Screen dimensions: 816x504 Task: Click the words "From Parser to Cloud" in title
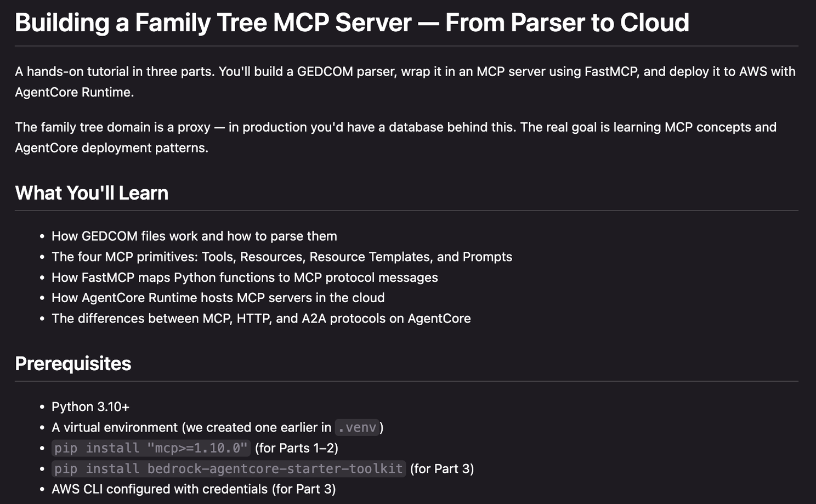pyautogui.click(x=567, y=23)
